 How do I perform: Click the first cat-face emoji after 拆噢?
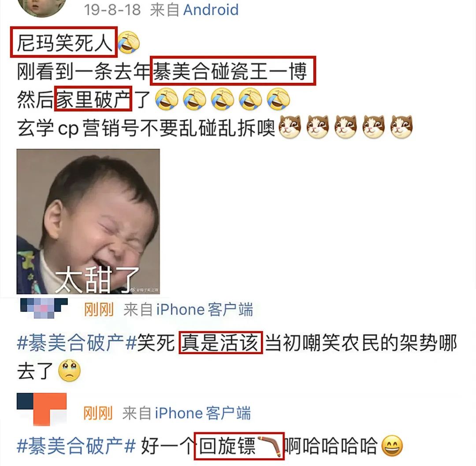[290, 127]
